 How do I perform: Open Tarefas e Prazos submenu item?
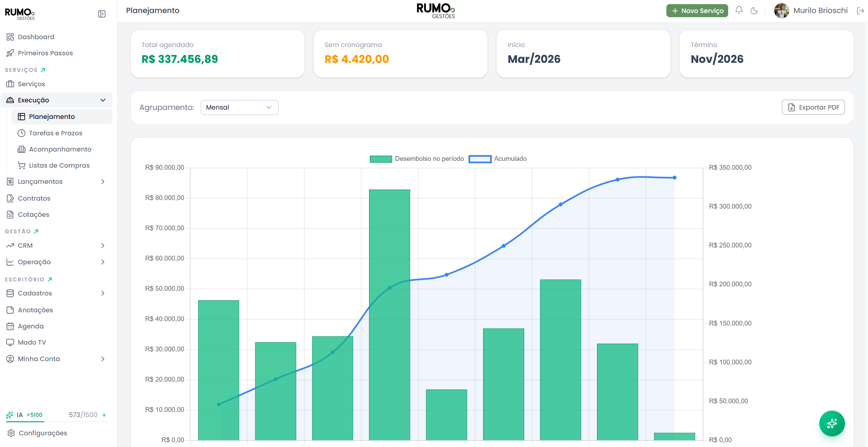(62, 133)
